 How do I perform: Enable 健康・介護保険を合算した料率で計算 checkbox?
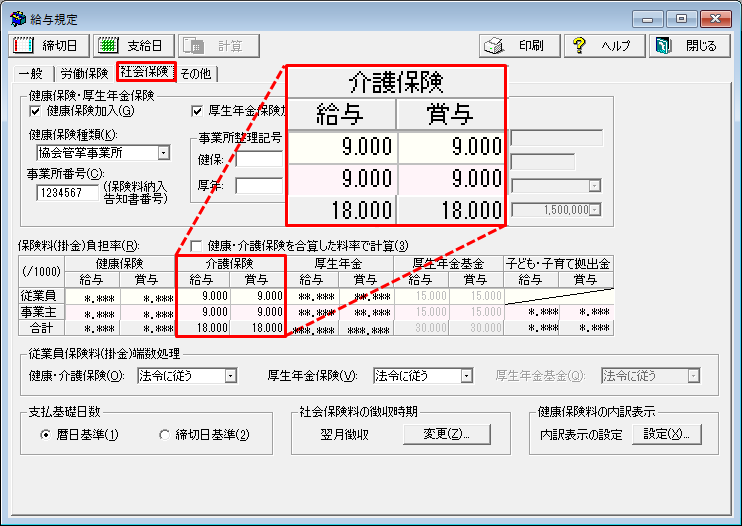pyautogui.click(x=197, y=246)
